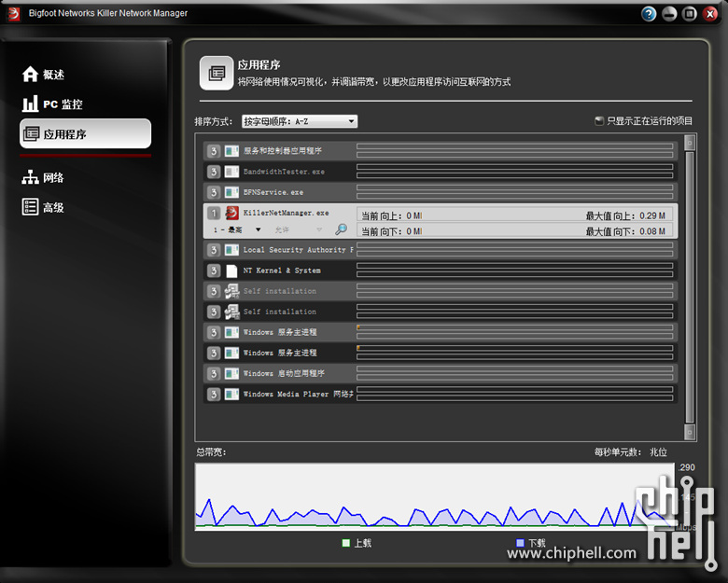728x583 pixels.
Task: Enable 只显示正在运行的项目 checkbox
Action: click(x=599, y=121)
